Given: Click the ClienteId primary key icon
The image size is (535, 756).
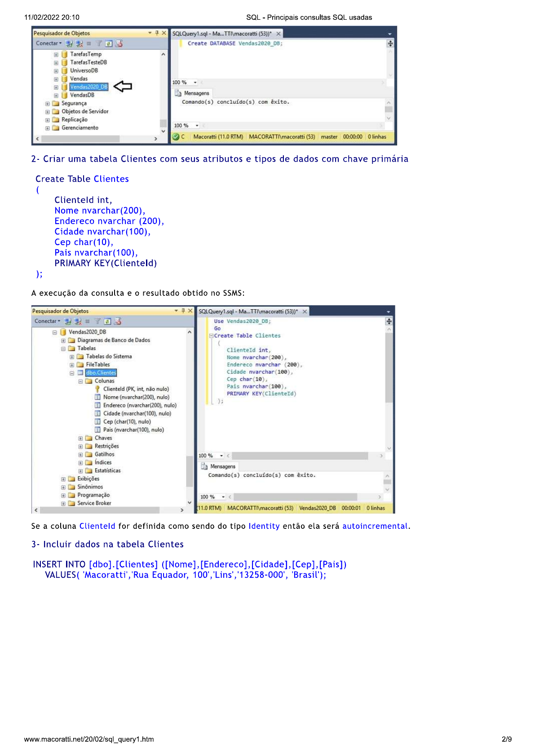Looking at the screenshot, I should tap(97, 389).
